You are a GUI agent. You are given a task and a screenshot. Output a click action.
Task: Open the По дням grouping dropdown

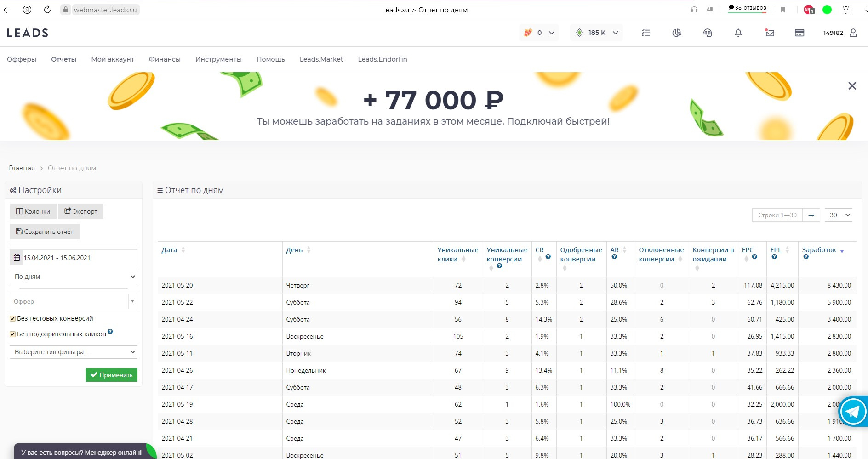point(74,277)
